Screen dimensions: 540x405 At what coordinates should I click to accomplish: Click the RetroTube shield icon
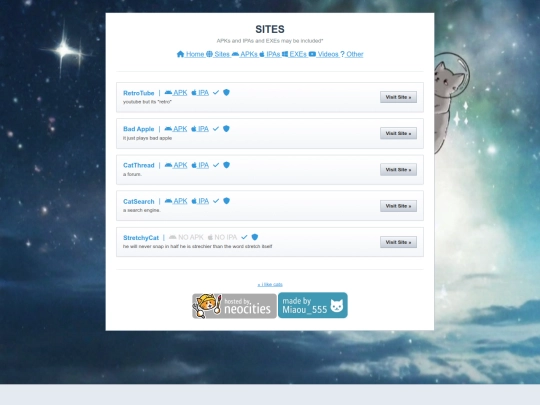tap(226, 92)
